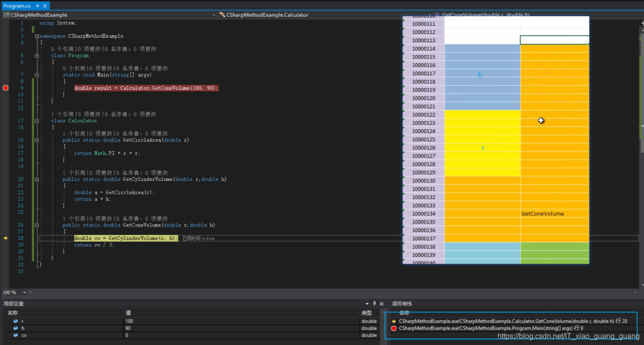Screen dimensions: 644x345
Task: Select spreadsheet row header 10000114
Action: coord(424,49)
